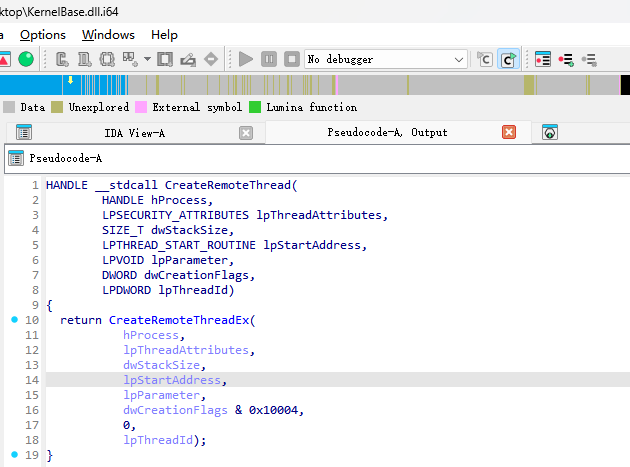Click lpThreadAttributes argument on line 12
The height and width of the screenshot is (467, 630).
coord(186,350)
